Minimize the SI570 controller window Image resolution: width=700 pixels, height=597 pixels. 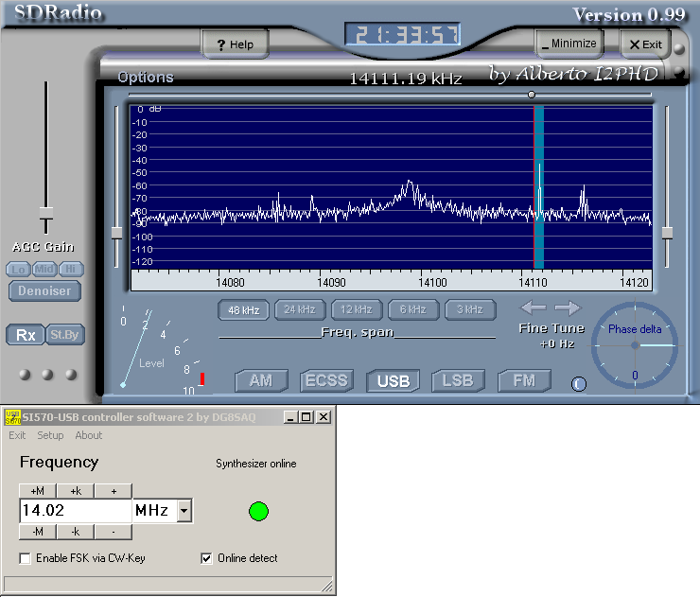(290, 417)
